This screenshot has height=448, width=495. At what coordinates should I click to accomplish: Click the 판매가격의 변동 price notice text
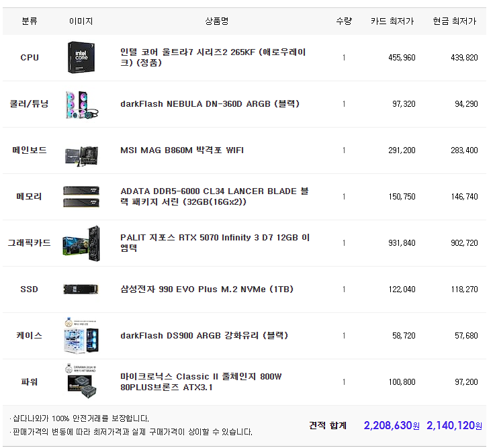click(132, 432)
